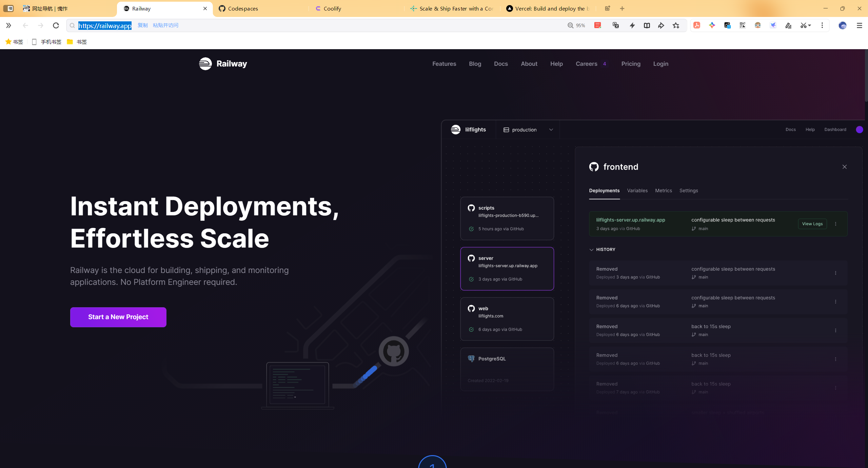Open About link in navigation
Image resolution: width=868 pixels, height=468 pixels.
click(529, 64)
